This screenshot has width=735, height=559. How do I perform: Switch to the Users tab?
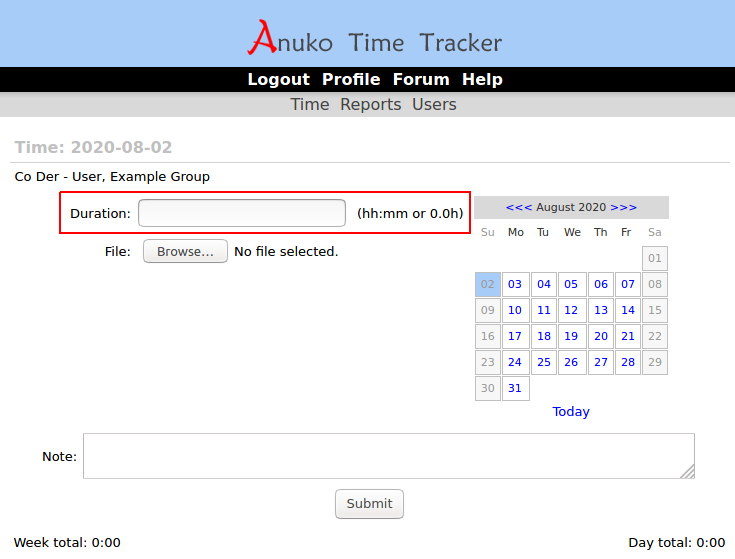pos(434,104)
